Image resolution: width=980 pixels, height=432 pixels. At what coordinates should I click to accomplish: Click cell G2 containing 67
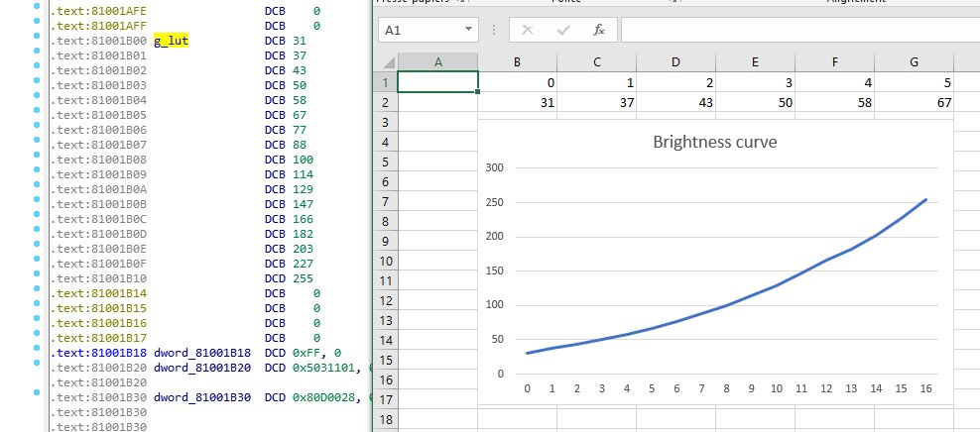pyautogui.click(x=914, y=102)
